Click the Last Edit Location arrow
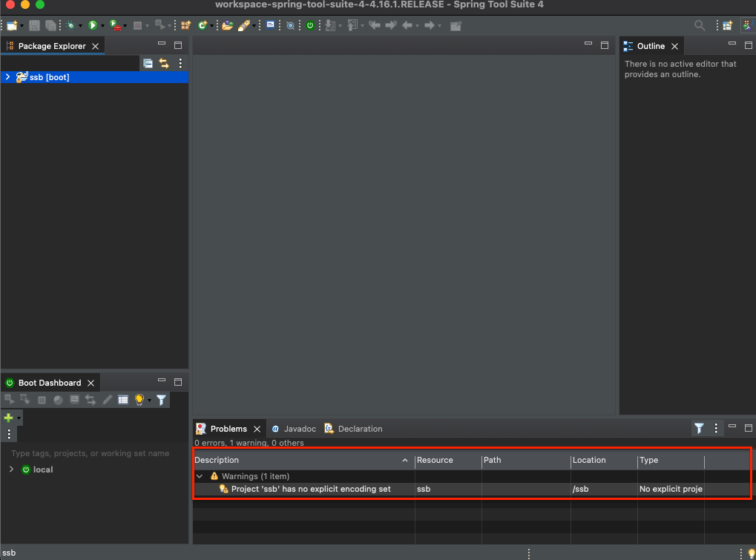 [x=374, y=25]
